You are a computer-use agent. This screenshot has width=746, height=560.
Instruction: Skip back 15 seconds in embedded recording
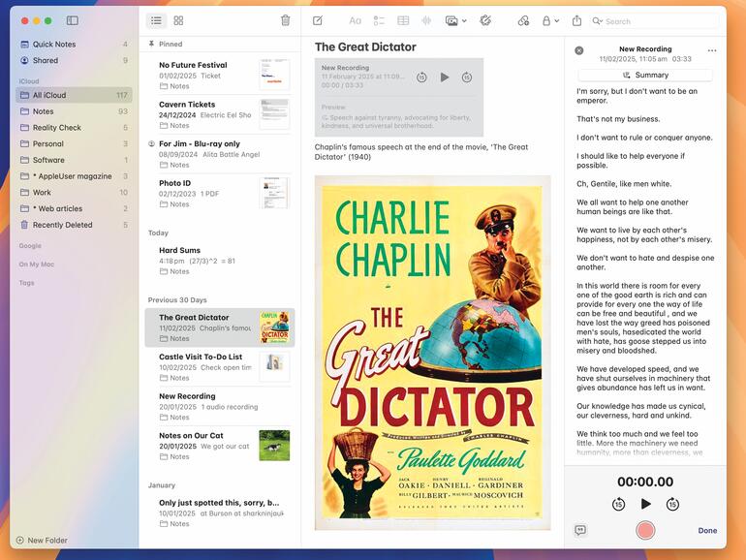click(x=421, y=78)
